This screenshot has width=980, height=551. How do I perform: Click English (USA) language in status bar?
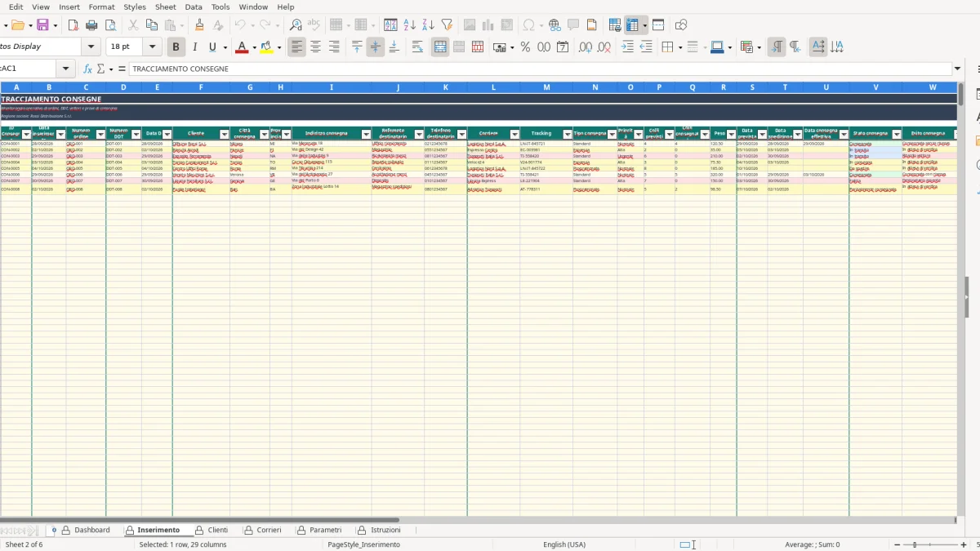click(x=563, y=544)
